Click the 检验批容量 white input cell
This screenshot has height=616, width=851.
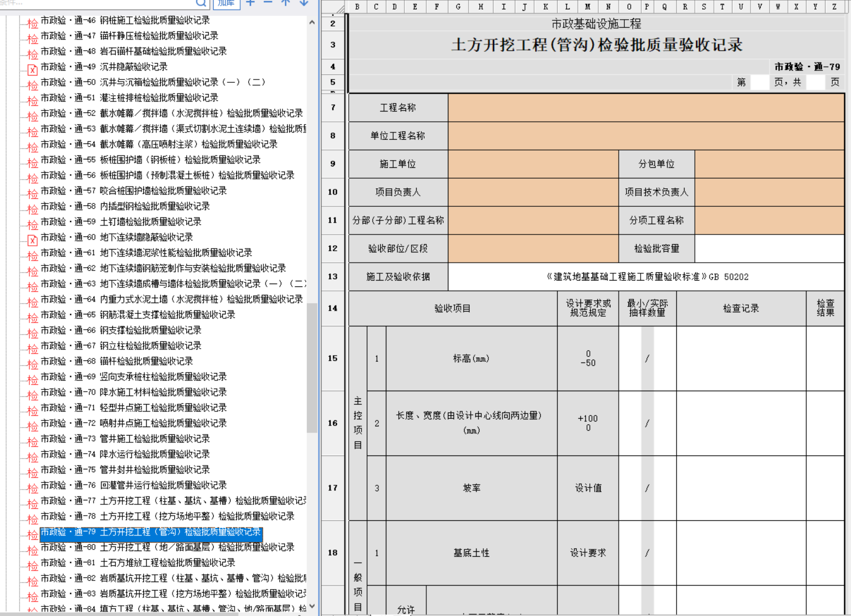point(769,249)
